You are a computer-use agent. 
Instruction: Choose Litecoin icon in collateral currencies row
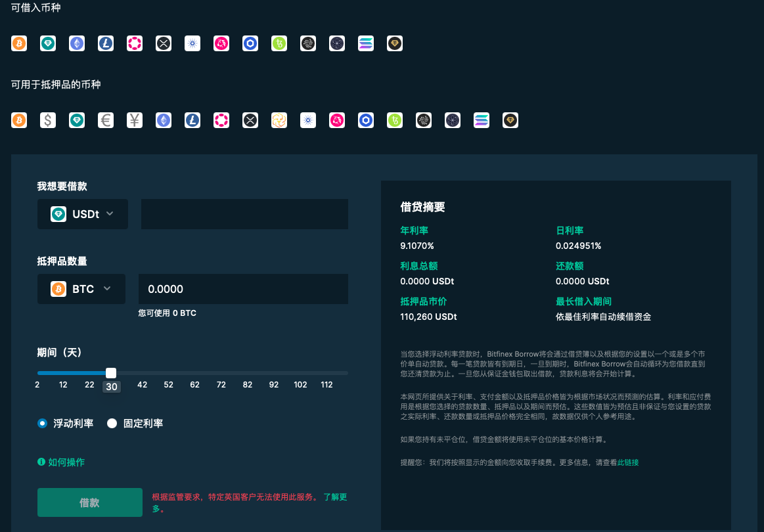192,120
